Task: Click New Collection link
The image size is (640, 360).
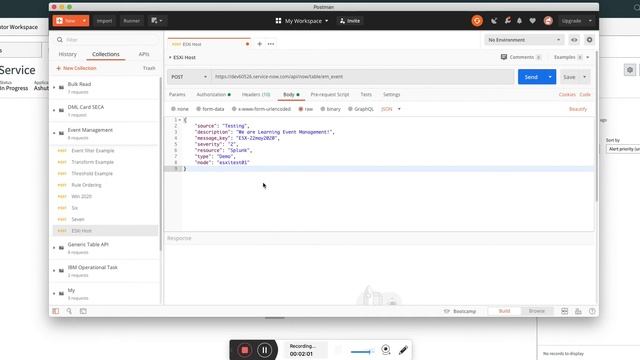Action: click(x=76, y=68)
